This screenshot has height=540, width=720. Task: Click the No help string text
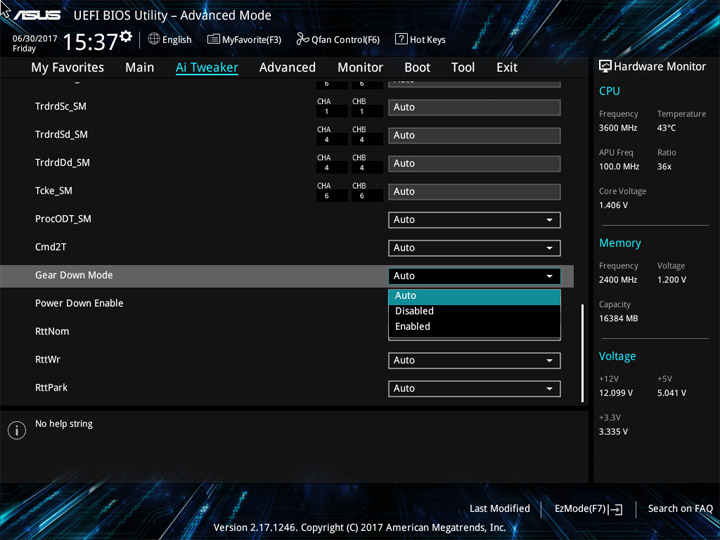(x=64, y=424)
